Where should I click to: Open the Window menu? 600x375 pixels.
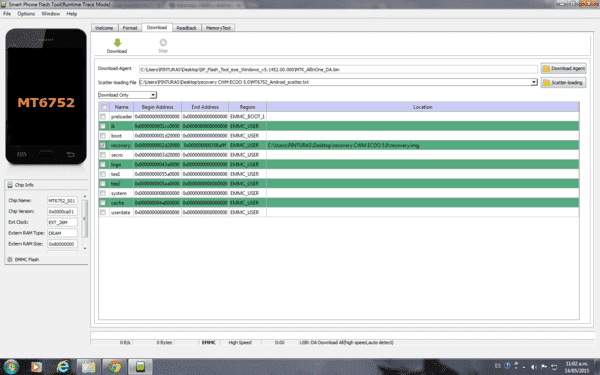pos(51,14)
